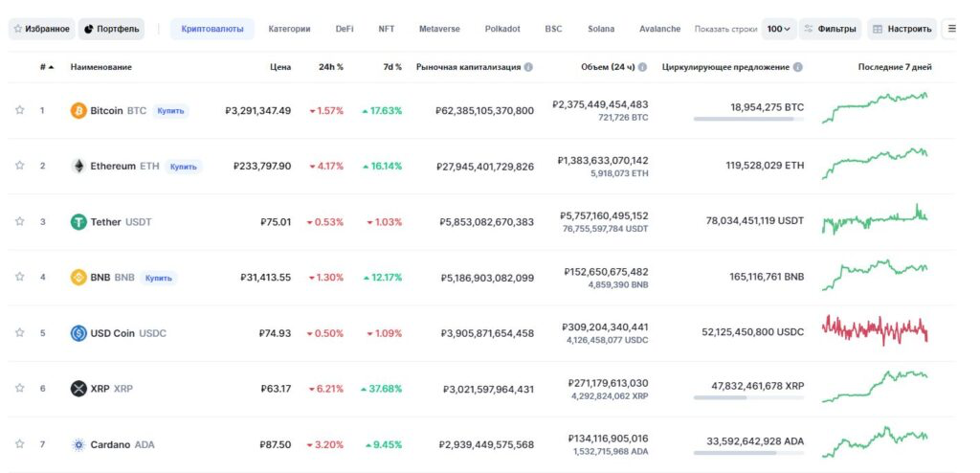Click the BNB coin logo icon
The image size is (980, 473).
click(78, 278)
